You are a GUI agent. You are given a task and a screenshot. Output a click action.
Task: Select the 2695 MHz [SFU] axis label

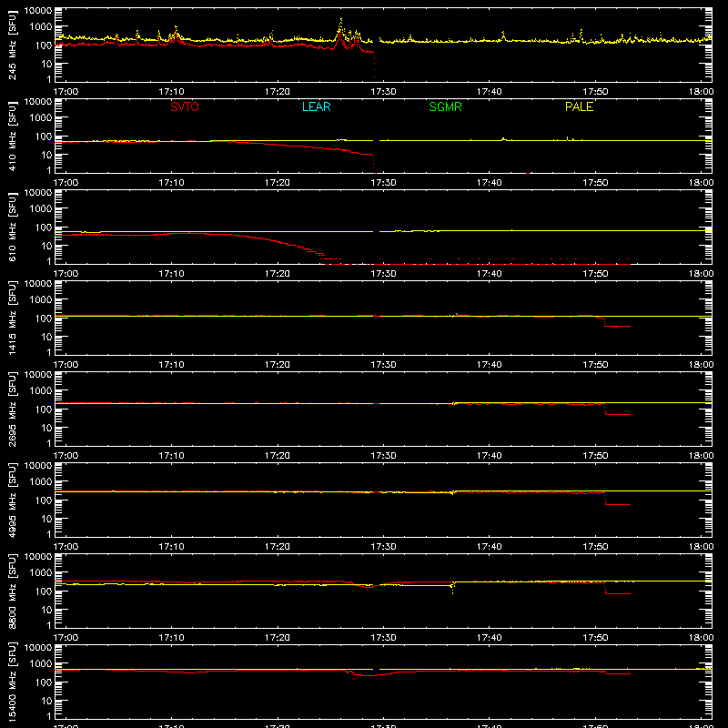[x=12, y=409]
